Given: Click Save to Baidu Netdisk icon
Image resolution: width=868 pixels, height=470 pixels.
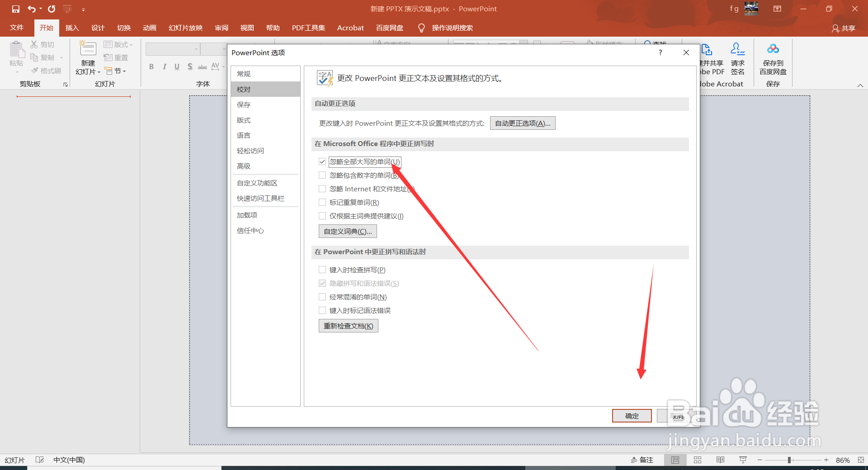Looking at the screenshot, I should (x=773, y=49).
